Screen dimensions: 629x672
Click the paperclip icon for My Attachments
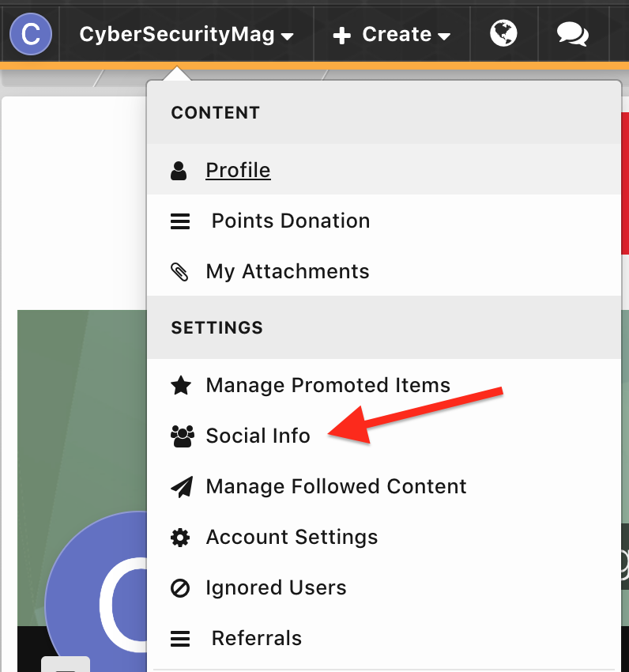[180, 272]
